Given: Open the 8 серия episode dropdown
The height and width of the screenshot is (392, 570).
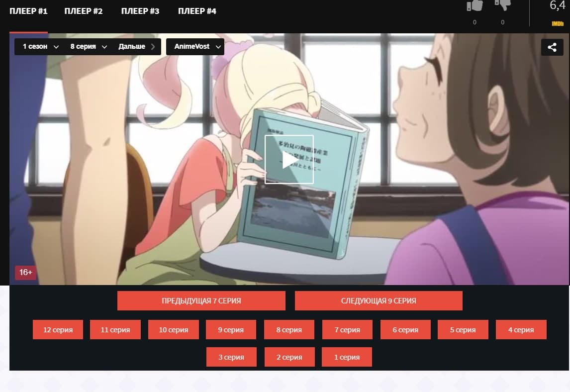Looking at the screenshot, I should 89,47.
